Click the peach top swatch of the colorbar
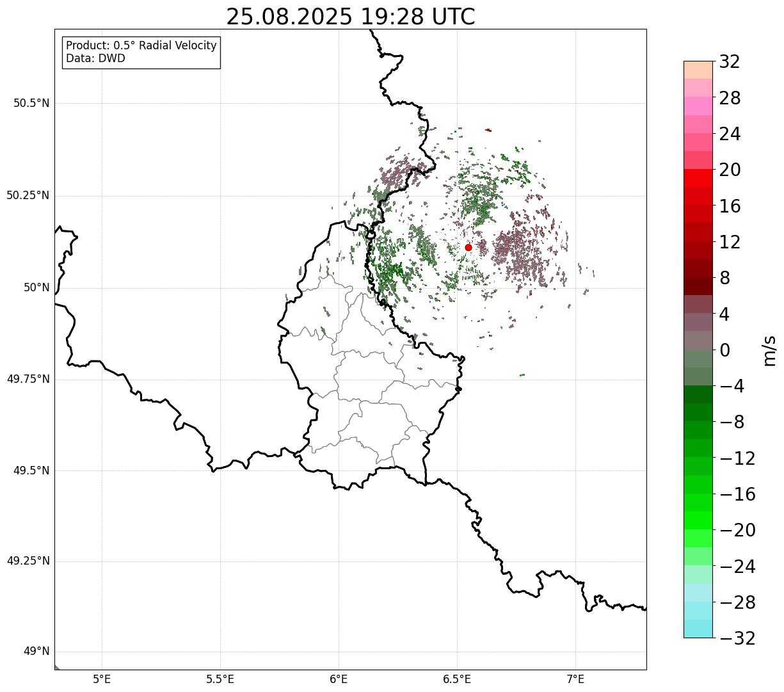784x692 pixels. coord(698,70)
